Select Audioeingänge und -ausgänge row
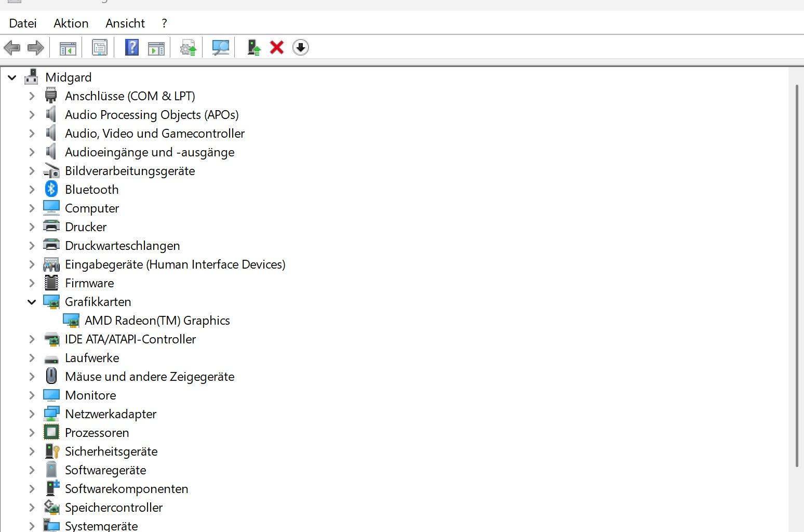 [150, 152]
